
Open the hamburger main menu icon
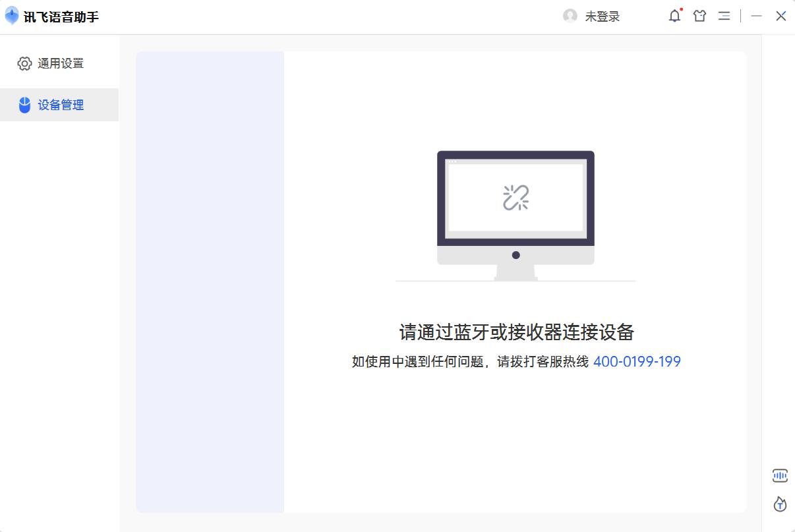(x=724, y=16)
